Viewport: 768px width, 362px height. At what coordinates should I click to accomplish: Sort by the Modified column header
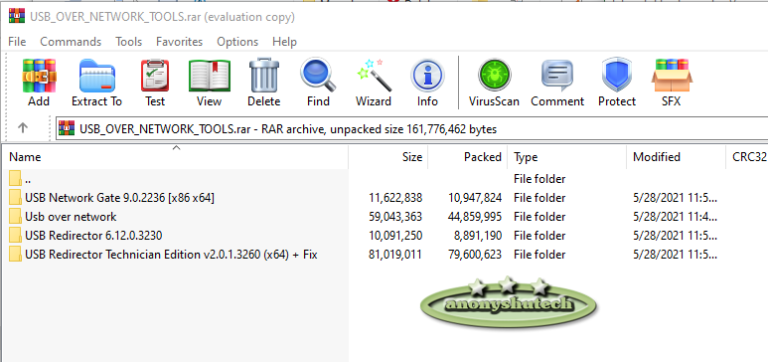click(x=676, y=157)
